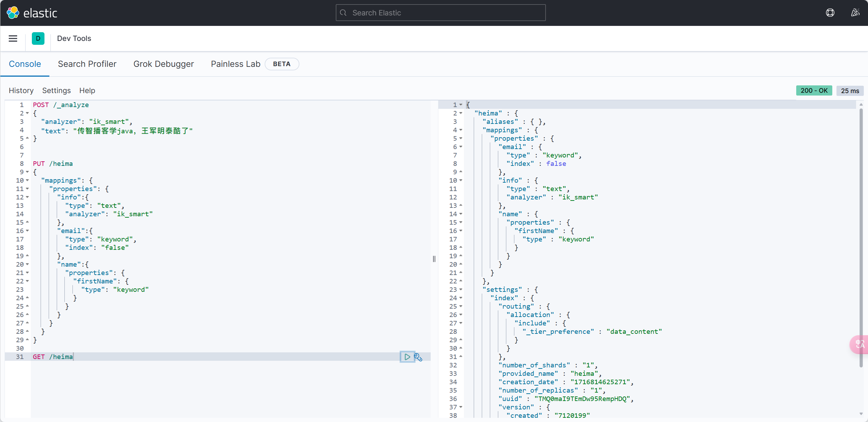Open the newsfeed celebration icon

click(855, 13)
